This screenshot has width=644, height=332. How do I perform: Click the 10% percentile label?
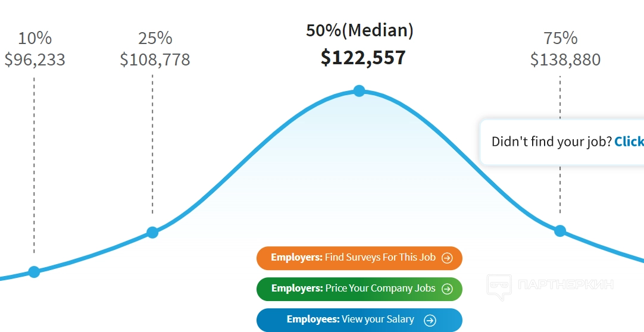point(35,39)
